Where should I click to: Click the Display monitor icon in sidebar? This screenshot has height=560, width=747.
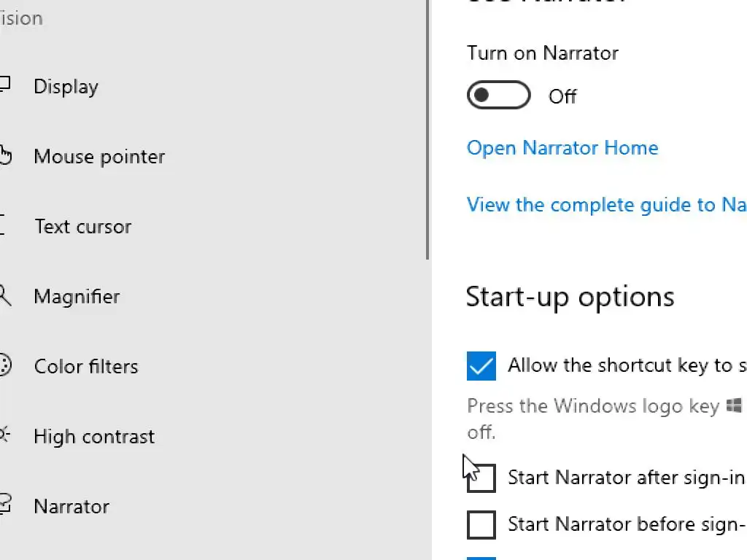click(4, 86)
